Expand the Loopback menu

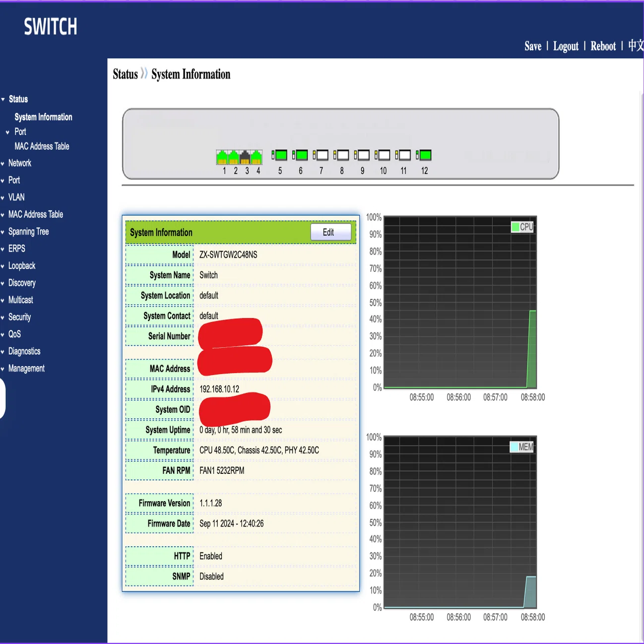coord(22,266)
